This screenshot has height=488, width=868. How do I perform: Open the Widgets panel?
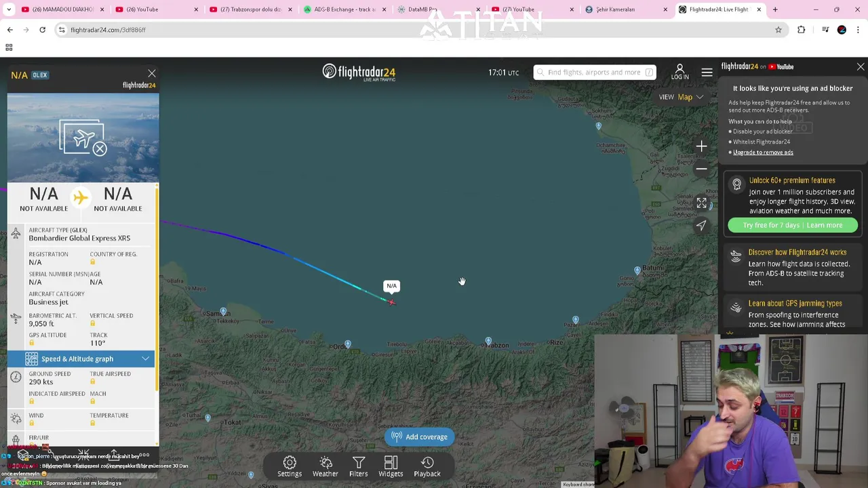(391, 466)
